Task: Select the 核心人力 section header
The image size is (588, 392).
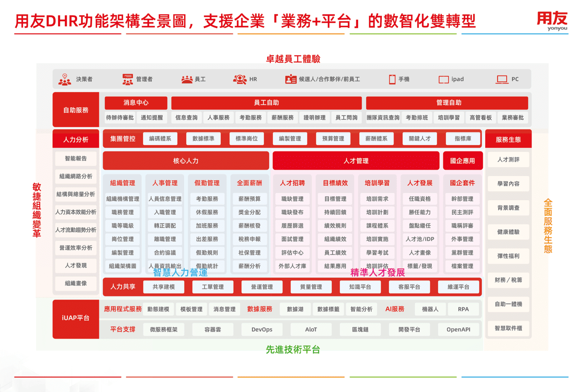Action: (186, 161)
